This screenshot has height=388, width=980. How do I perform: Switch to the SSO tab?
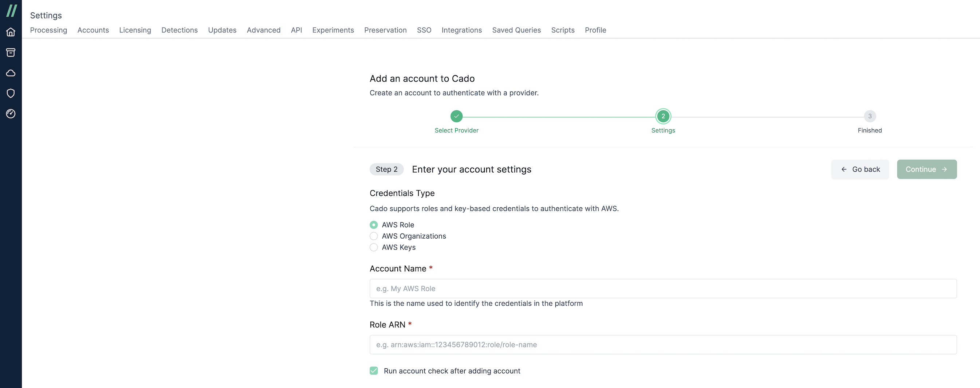[x=424, y=30]
